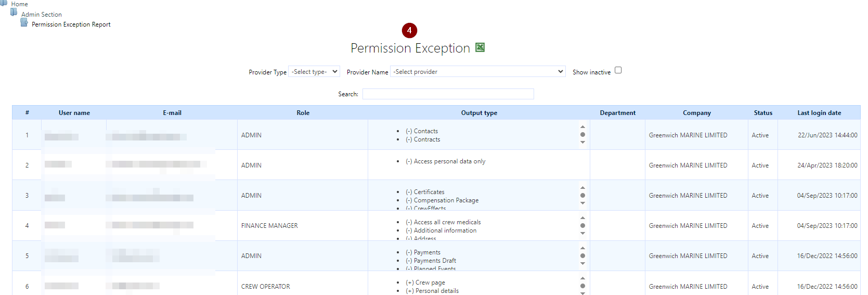Click the Home breadcrumb book icon

coord(4,3)
